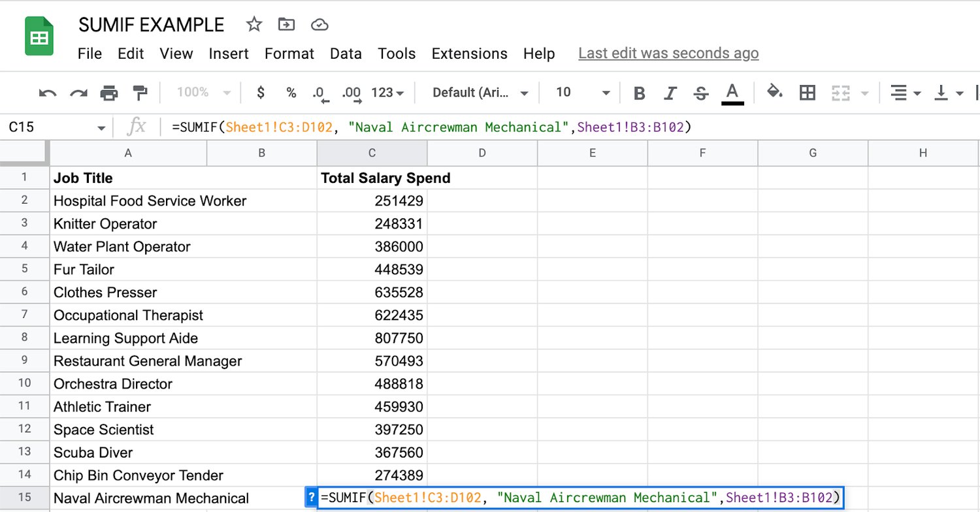
Task: Format as currency with dollar icon
Action: point(261,93)
